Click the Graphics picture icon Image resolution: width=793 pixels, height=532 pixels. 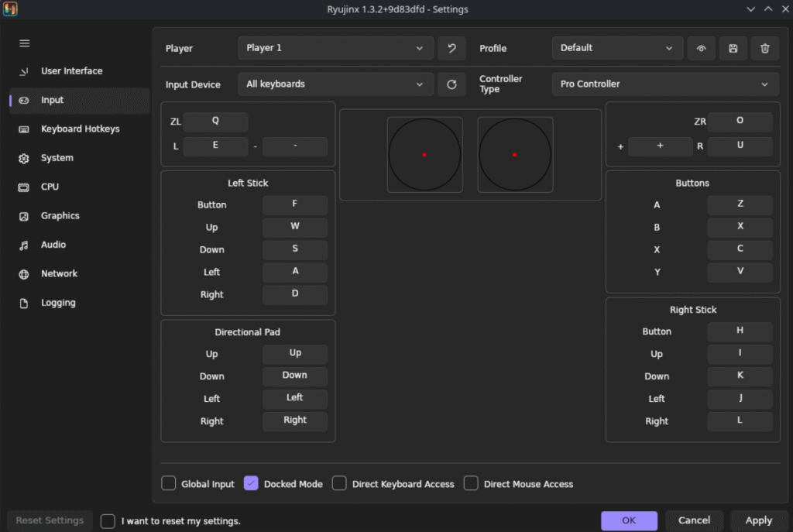click(x=24, y=217)
